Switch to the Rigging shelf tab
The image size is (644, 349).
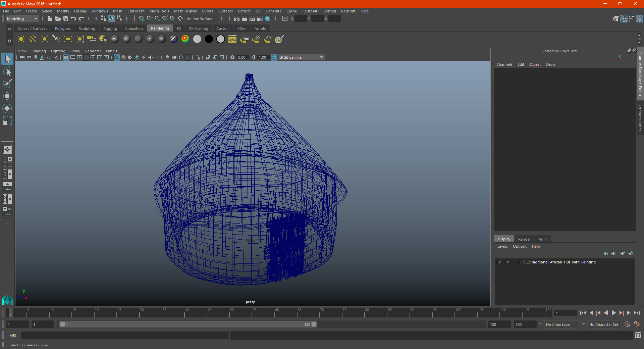click(110, 29)
